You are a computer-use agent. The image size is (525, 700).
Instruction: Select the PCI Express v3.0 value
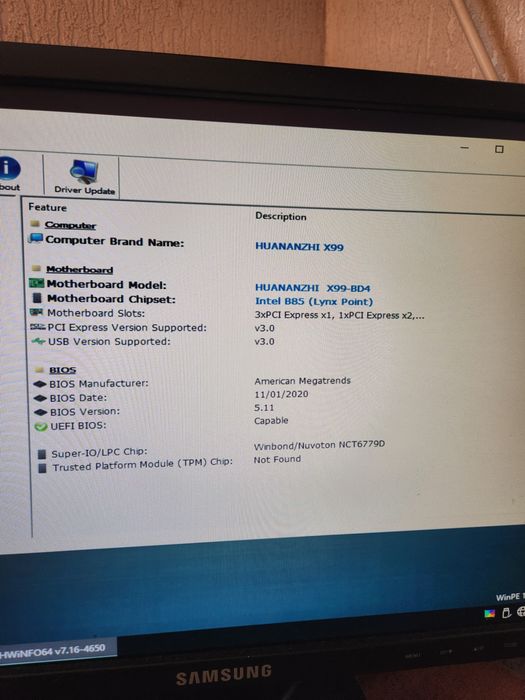pos(264,328)
